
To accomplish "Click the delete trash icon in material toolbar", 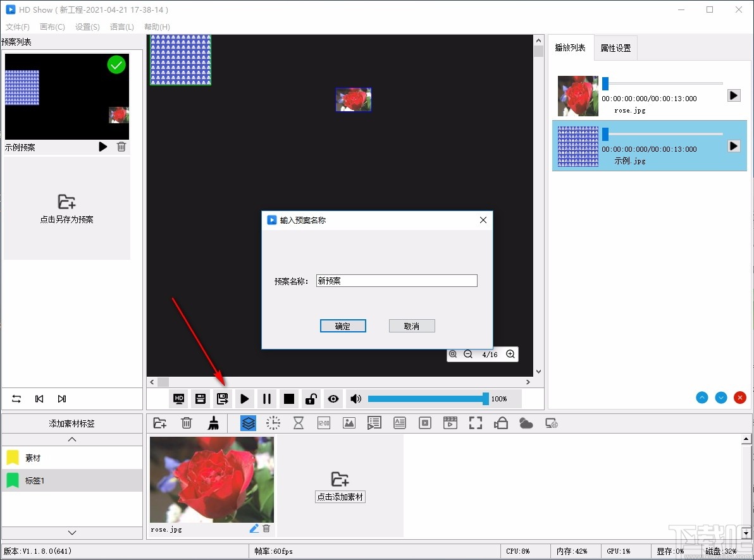I will point(186,423).
